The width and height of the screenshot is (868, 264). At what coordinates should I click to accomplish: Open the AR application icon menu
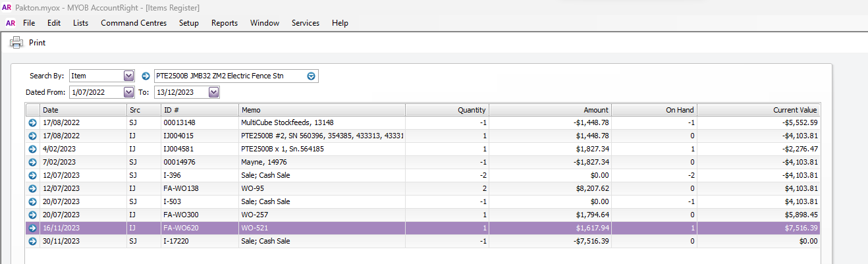(x=11, y=23)
